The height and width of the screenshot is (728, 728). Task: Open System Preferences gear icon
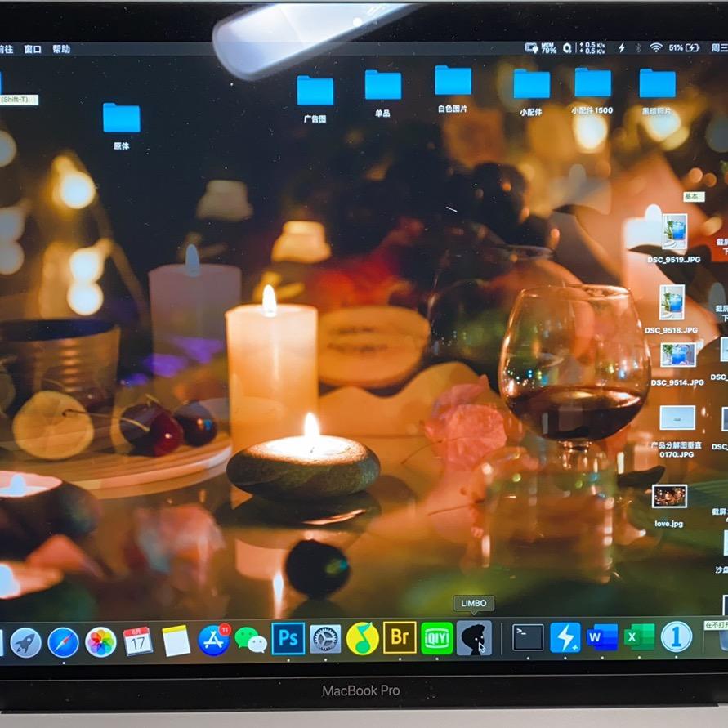click(x=325, y=638)
